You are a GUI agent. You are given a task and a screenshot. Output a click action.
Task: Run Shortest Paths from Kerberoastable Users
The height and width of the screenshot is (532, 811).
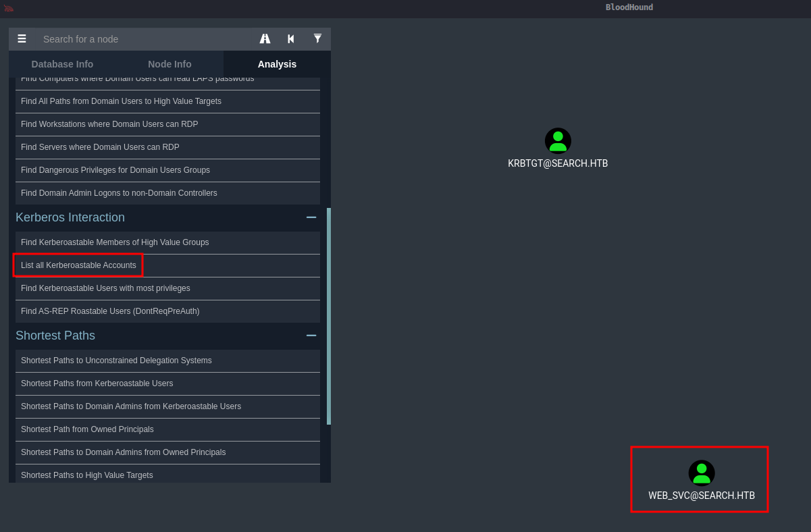[167, 383]
